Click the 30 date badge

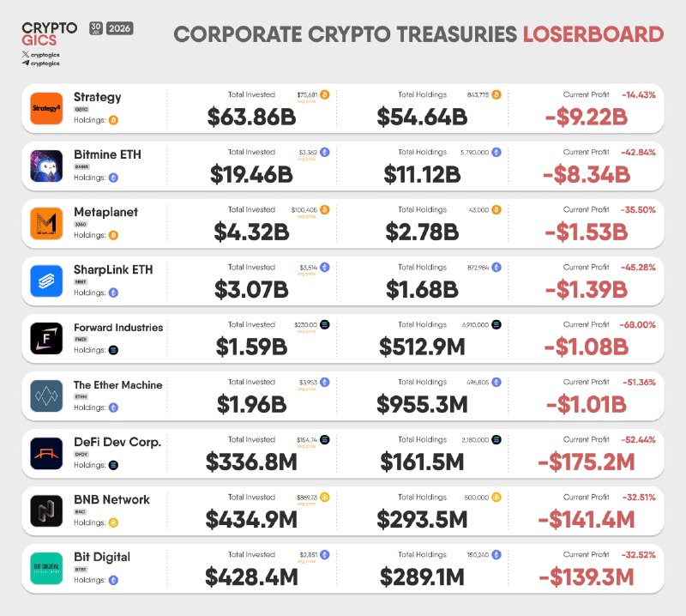pyautogui.click(x=96, y=28)
